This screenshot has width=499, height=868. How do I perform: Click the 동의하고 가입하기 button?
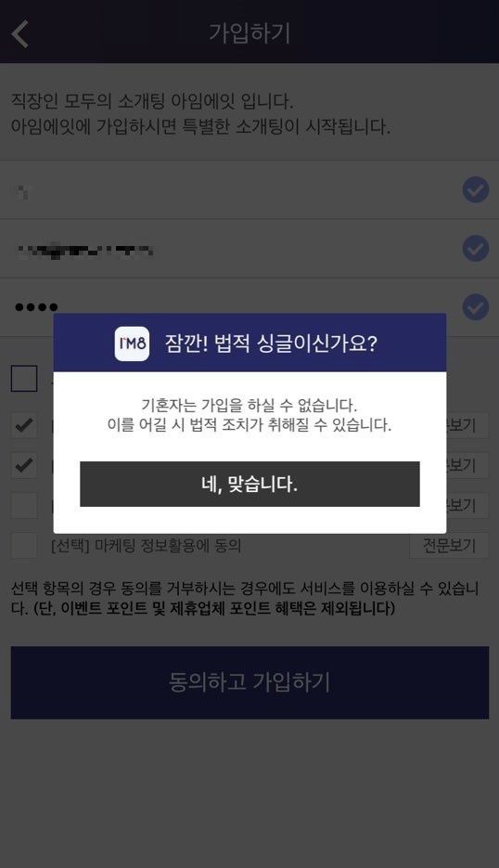[249, 682]
